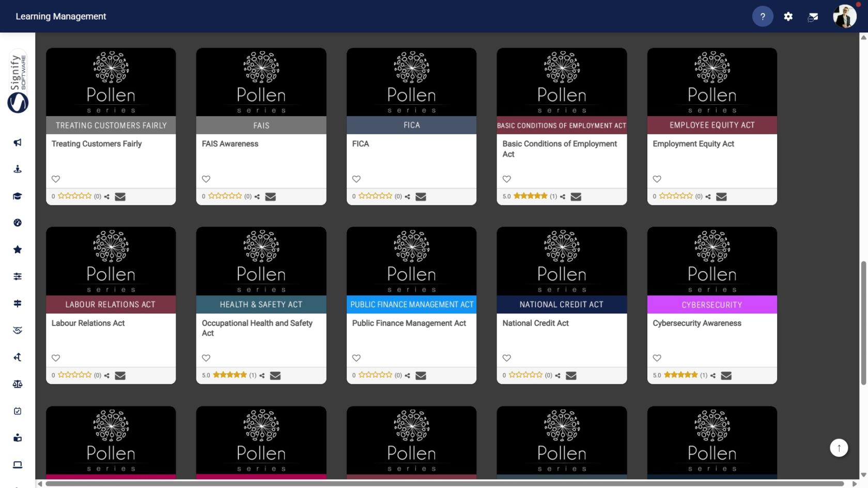Open the settings gear icon
The height and width of the screenshot is (488, 868).
[x=788, y=17]
